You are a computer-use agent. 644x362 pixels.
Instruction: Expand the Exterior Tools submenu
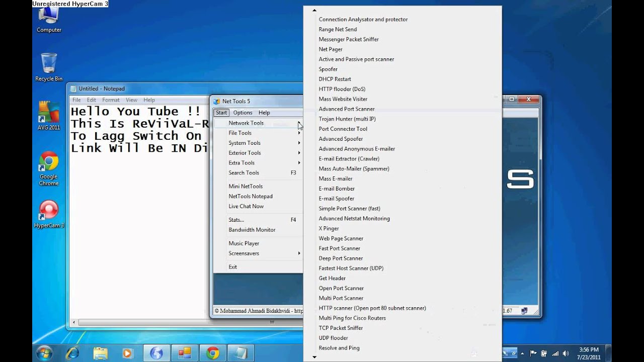coord(258,153)
